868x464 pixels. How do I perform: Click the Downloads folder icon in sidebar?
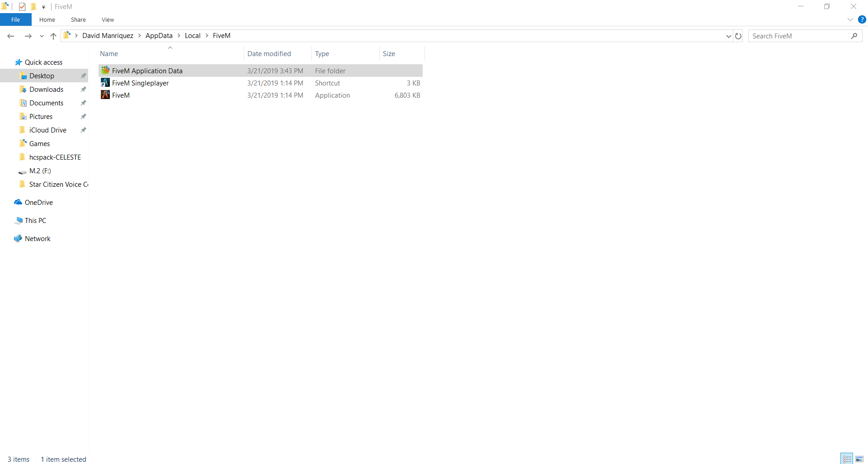click(23, 90)
